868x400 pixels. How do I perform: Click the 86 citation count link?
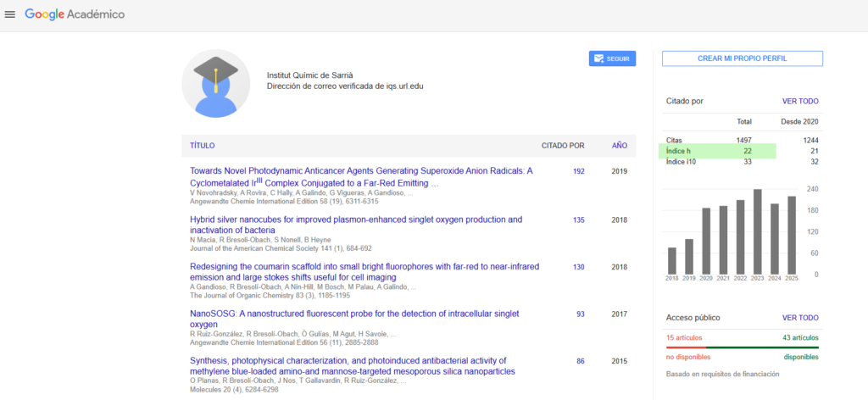tap(580, 361)
